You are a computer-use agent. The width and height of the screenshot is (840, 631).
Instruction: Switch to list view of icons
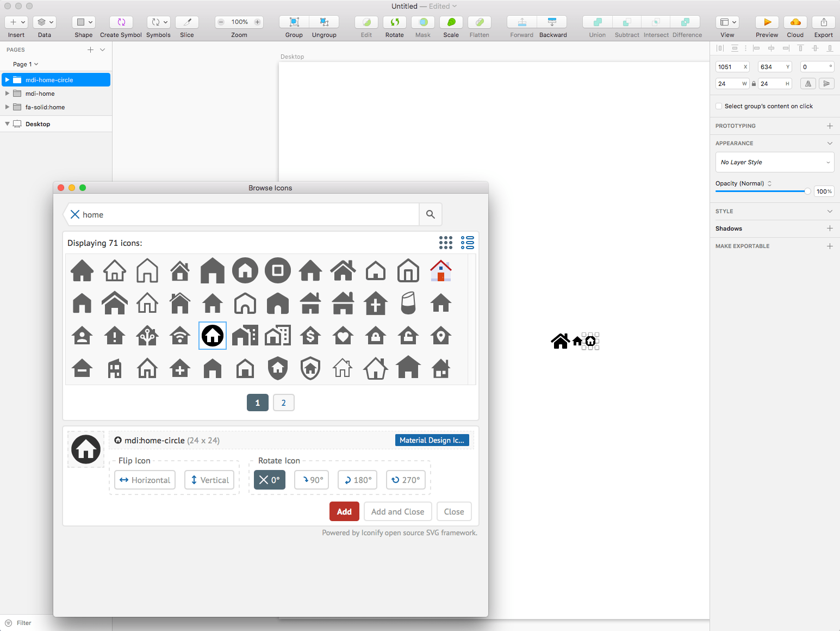[467, 243]
